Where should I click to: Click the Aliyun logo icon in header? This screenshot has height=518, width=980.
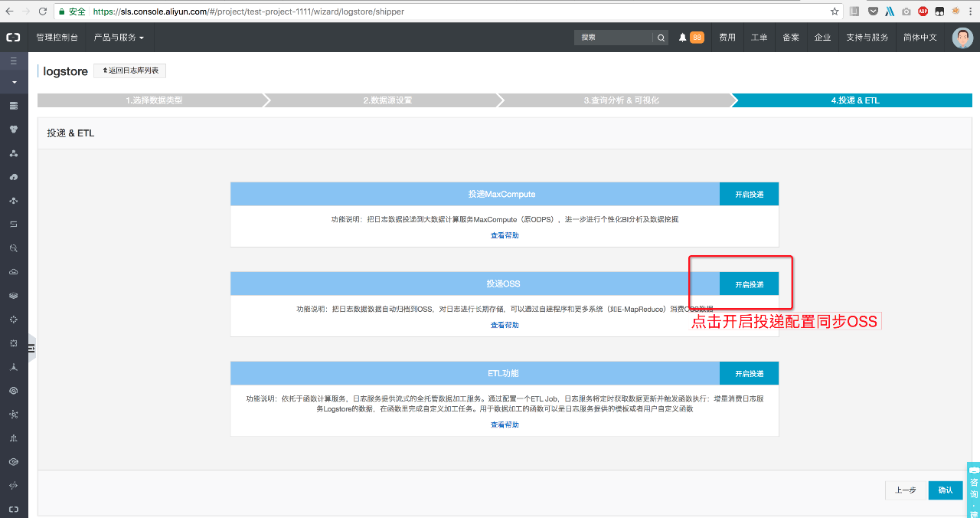tap(14, 37)
